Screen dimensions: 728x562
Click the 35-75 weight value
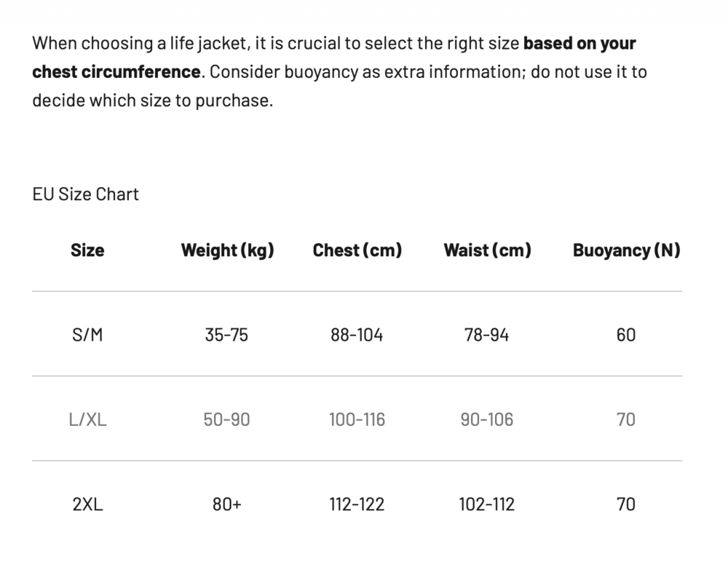pyautogui.click(x=226, y=335)
